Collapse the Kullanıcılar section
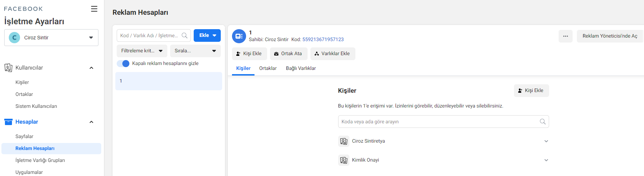Screen dimensions: 644x176 [x=91, y=68]
